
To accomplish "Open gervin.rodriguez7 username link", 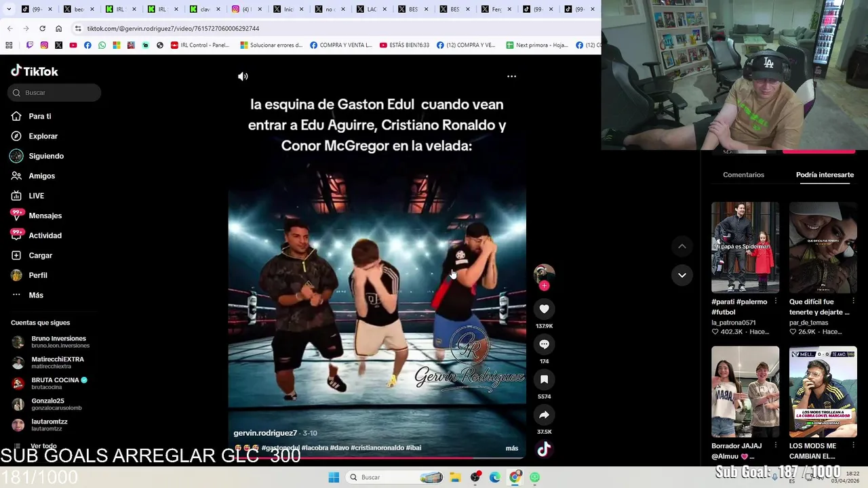I will point(265,433).
